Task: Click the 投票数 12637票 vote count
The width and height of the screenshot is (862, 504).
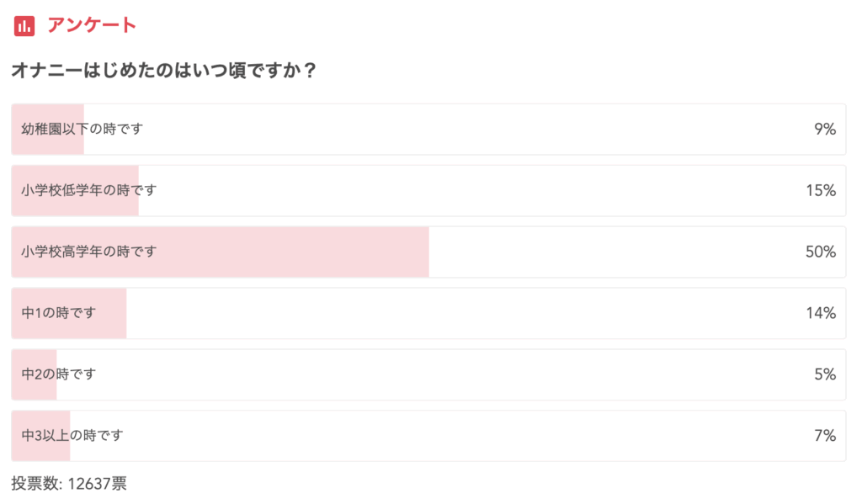Action: point(69,484)
